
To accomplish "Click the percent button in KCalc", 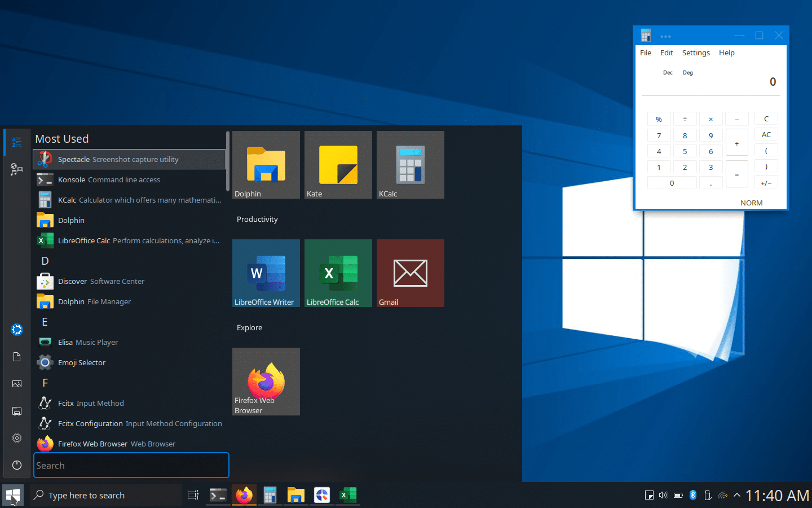I will point(659,119).
